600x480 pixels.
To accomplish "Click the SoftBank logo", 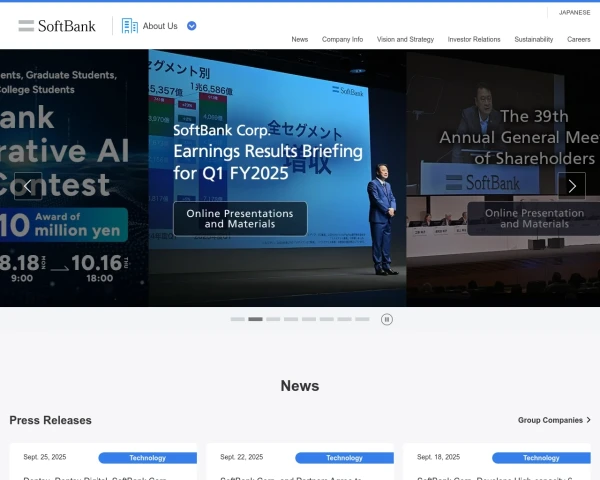I will pos(57,26).
